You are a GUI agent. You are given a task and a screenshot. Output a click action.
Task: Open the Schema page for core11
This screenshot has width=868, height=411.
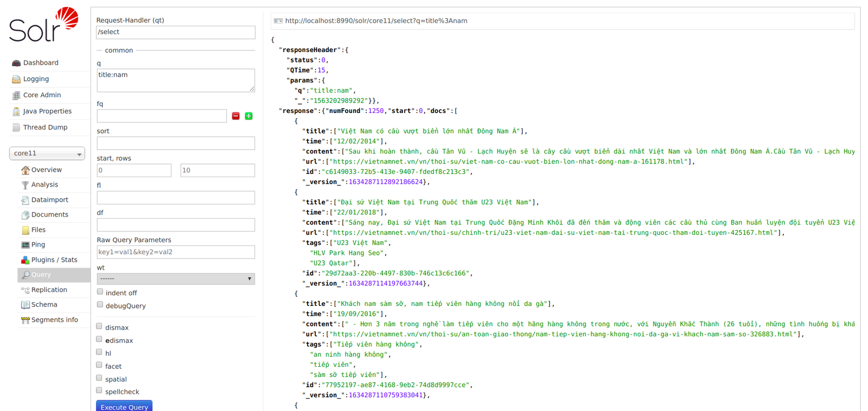pyautogui.click(x=44, y=305)
